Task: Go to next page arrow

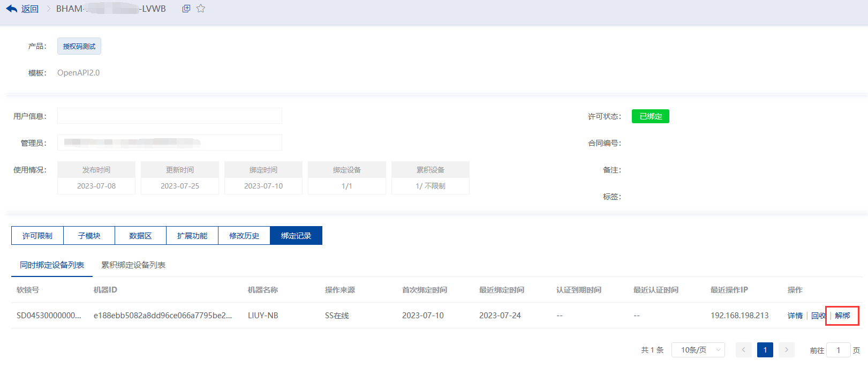Action: (787, 350)
